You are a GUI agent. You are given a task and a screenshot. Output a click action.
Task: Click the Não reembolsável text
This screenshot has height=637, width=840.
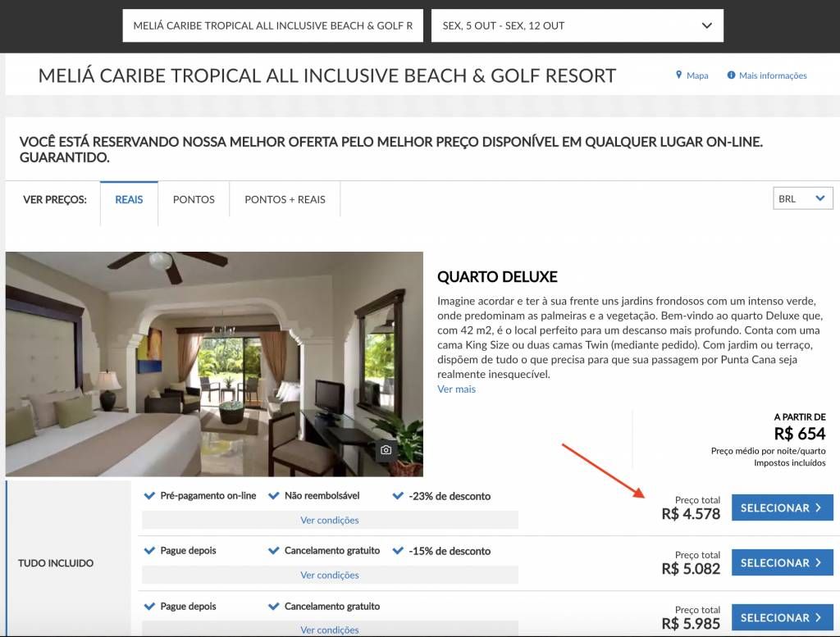322,496
